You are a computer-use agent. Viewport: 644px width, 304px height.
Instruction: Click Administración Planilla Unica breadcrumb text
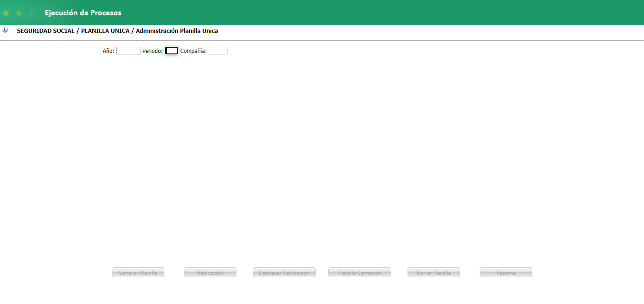pyautogui.click(x=177, y=31)
